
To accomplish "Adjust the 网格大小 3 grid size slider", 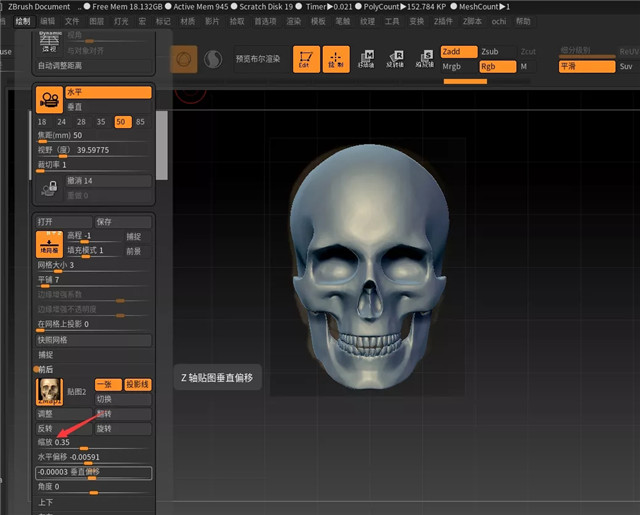I will click(93, 266).
